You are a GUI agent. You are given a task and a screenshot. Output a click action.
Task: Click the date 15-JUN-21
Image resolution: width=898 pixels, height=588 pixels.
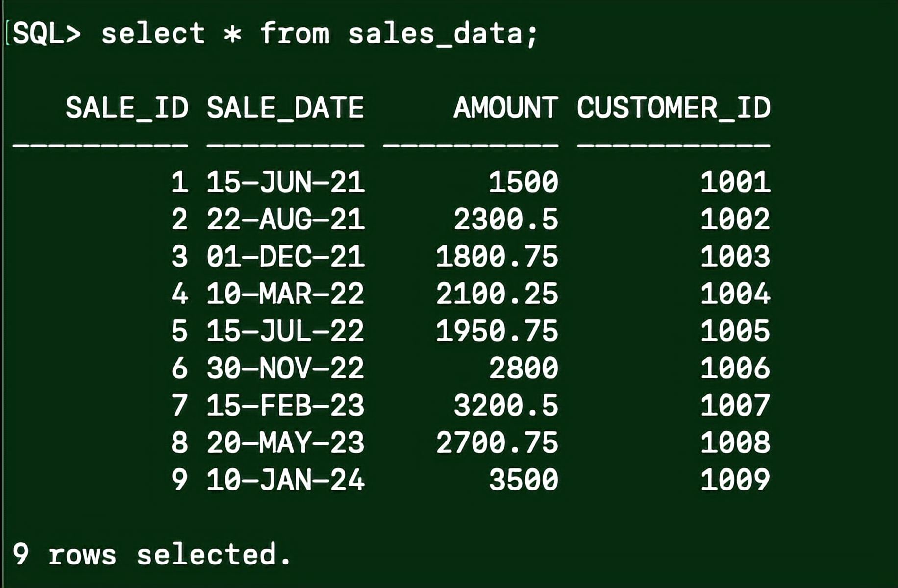pyautogui.click(x=285, y=182)
